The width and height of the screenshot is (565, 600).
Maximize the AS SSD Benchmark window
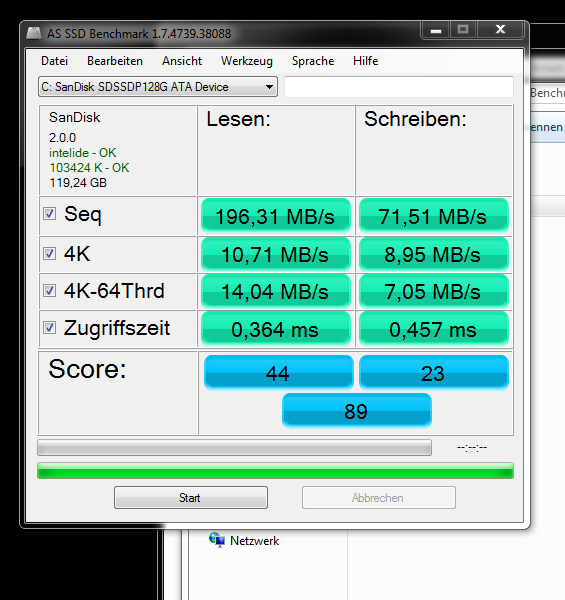coord(463,30)
